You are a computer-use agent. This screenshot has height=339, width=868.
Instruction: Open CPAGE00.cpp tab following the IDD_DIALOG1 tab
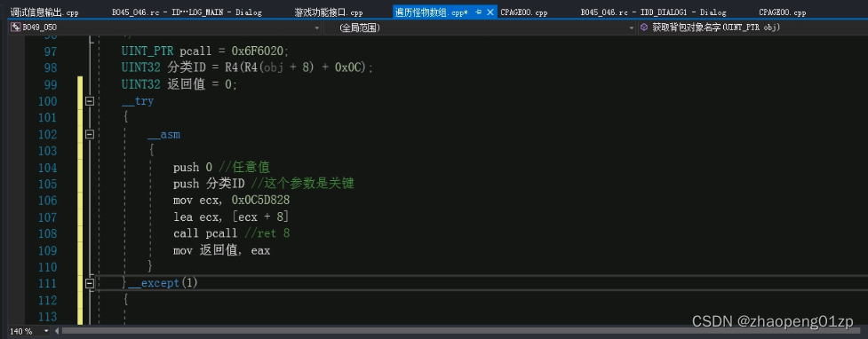[782, 12]
